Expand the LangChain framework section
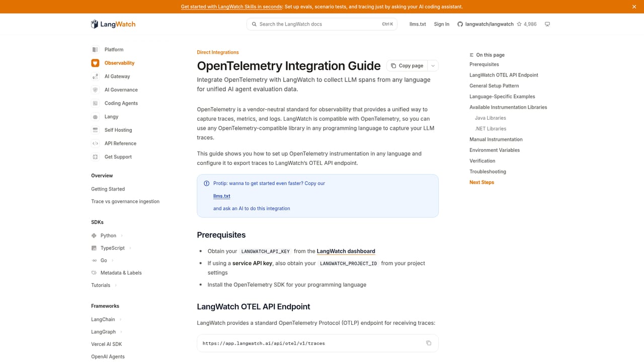 tap(121, 319)
